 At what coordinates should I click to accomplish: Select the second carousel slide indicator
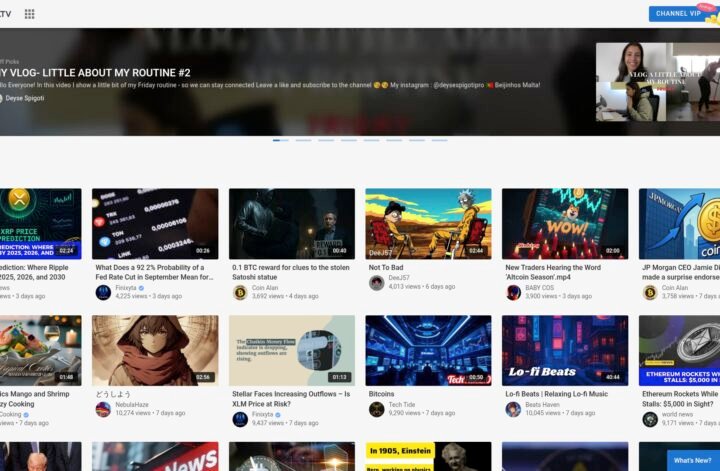[x=304, y=140]
